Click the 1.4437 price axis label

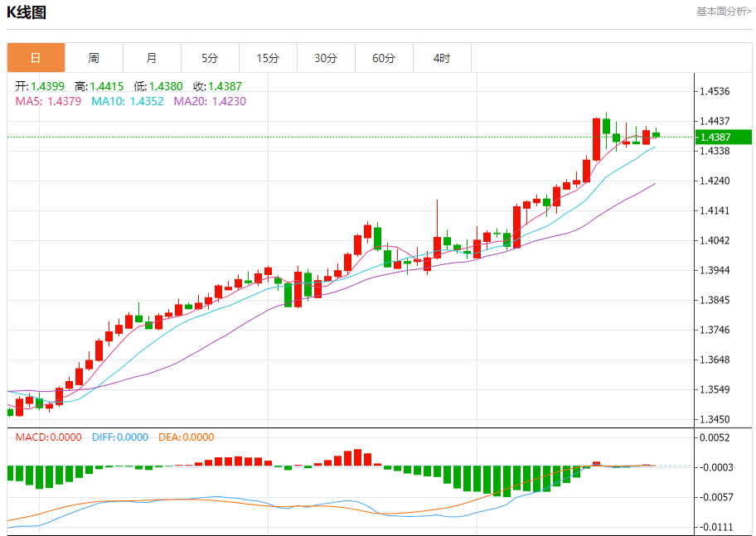point(715,121)
